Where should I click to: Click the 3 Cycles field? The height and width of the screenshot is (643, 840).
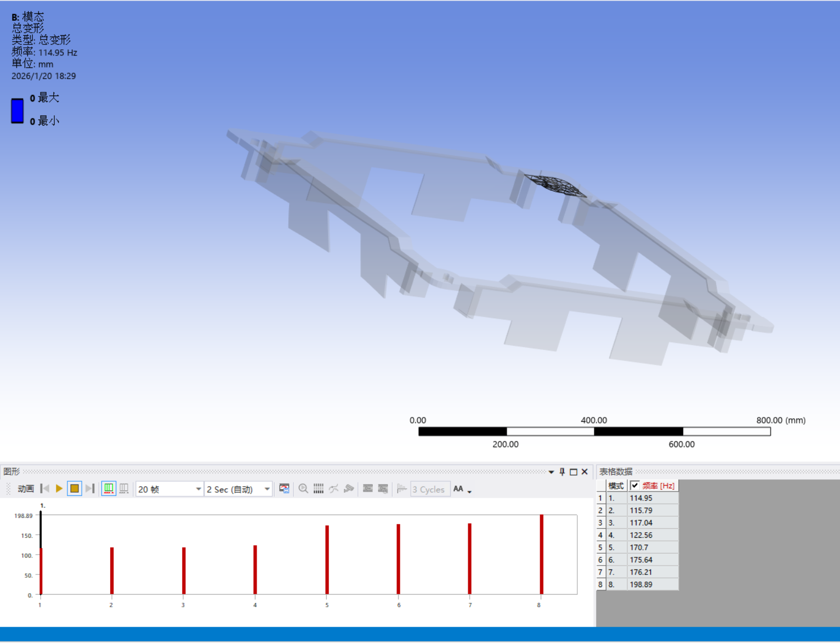pos(430,489)
